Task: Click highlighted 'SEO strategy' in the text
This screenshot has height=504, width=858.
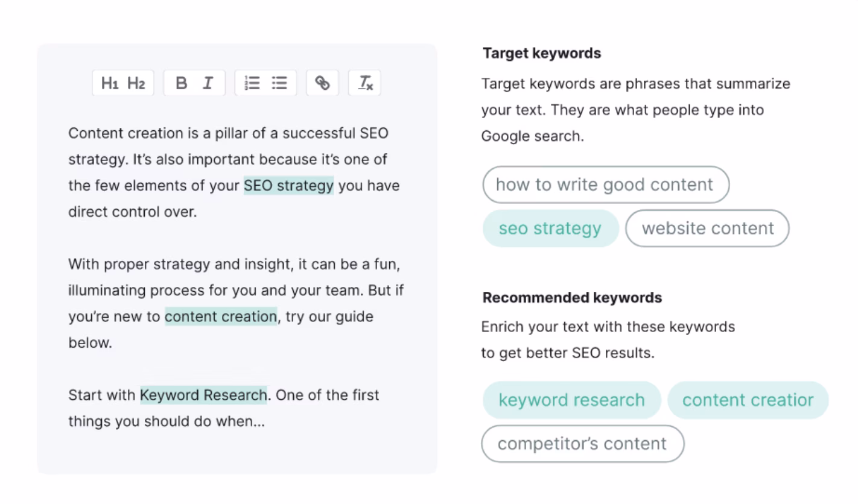Action: click(288, 186)
